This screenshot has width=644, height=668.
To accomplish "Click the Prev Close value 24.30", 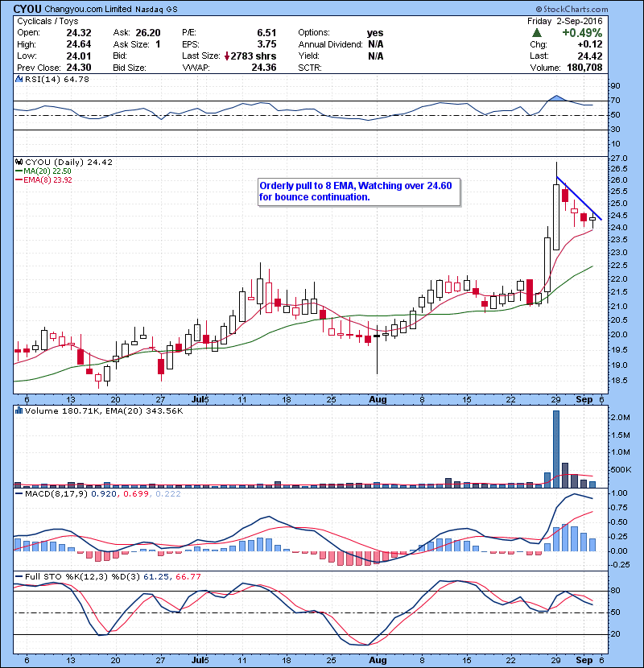I will (79, 68).
